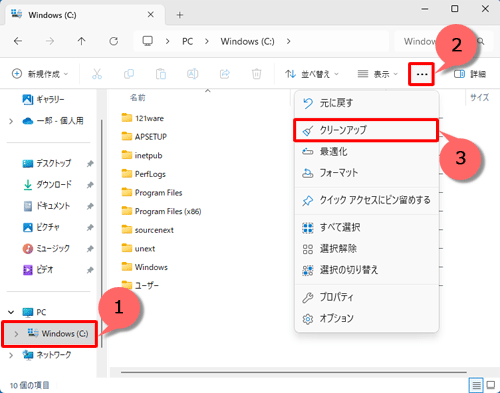500x393 pixels.
Task: Open the 新規作成 dropdown
Action: 40,74
